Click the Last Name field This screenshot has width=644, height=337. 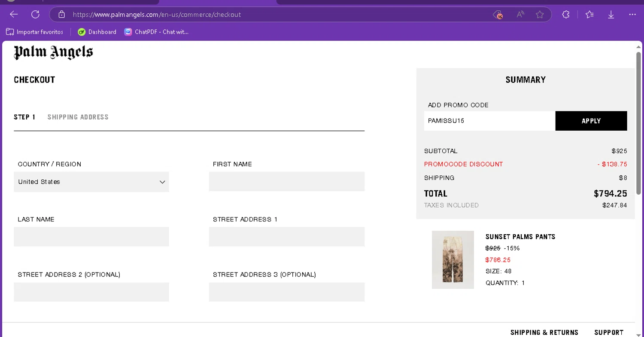click(91, 237)
